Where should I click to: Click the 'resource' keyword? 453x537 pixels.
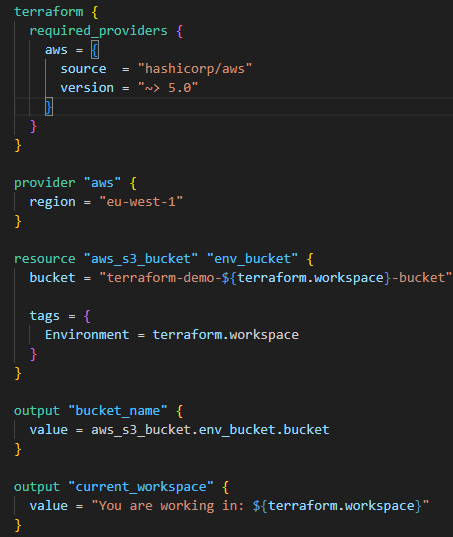click(45, 259)
